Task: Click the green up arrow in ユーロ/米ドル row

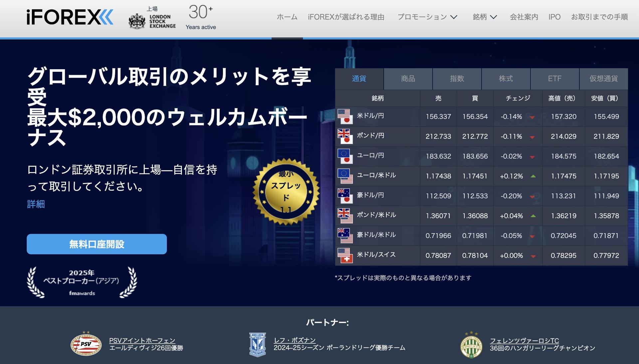Action: click(x=533, y=176)
